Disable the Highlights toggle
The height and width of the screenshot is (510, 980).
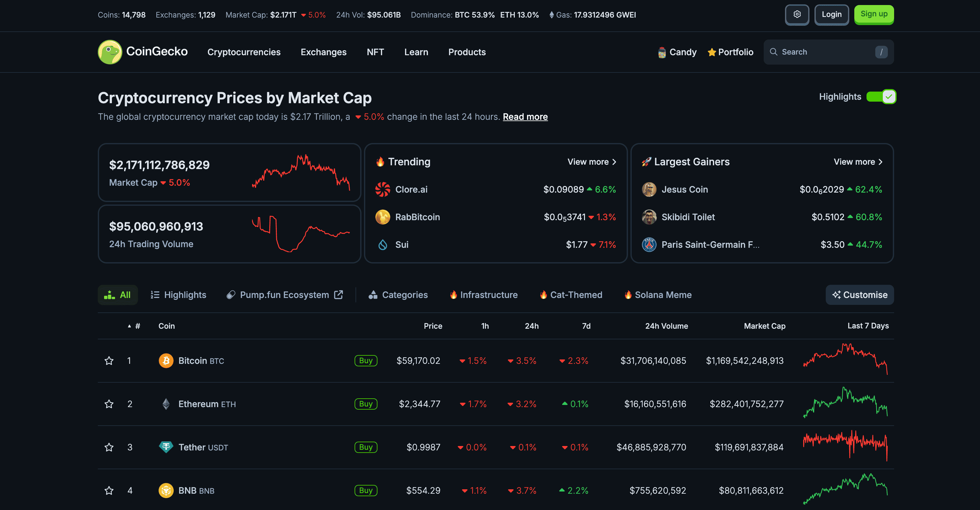880,97
